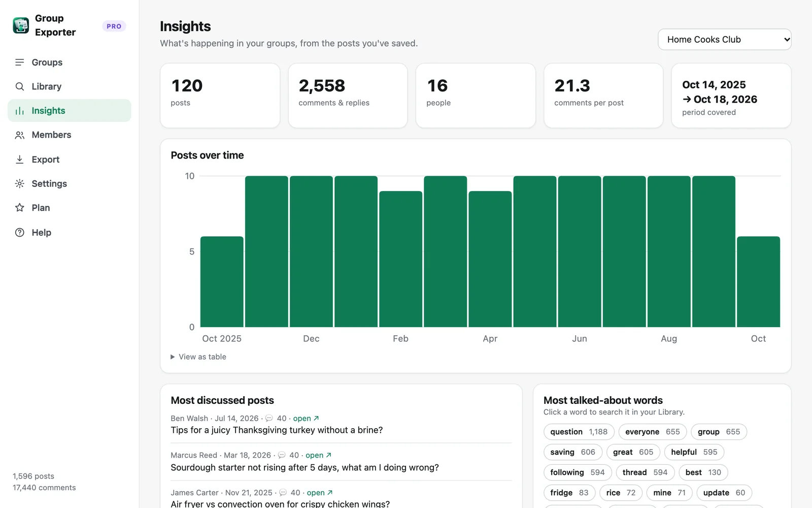Click the Settings gear icon
The width and height of the screenshot is (812, 508).
click(x=20, y=183)
